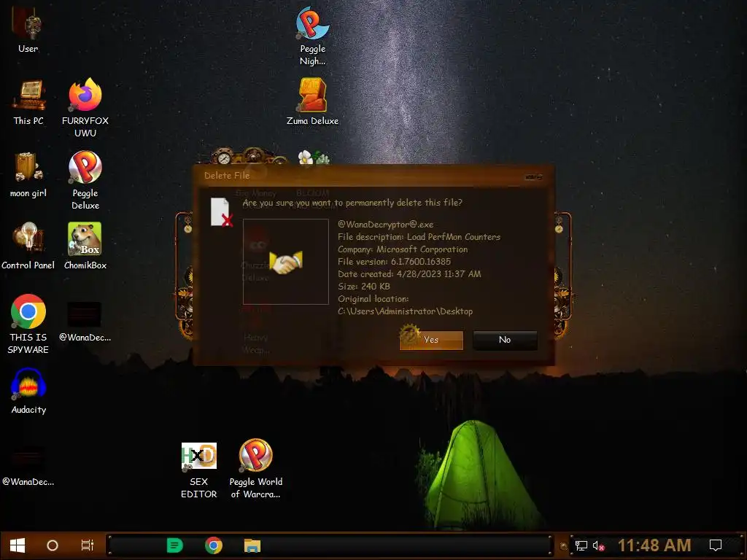Viewport: 747px width, 560px height.
Task: Open Chrome from the taskbar
Action: (214, 545)
